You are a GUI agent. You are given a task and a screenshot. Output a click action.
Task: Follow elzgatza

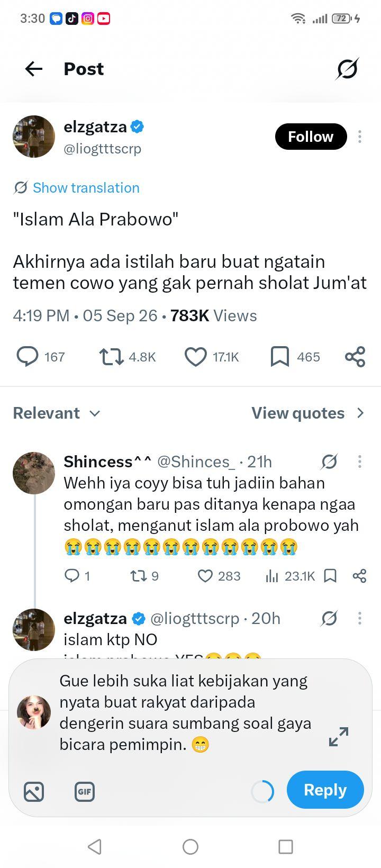point(311,137)
